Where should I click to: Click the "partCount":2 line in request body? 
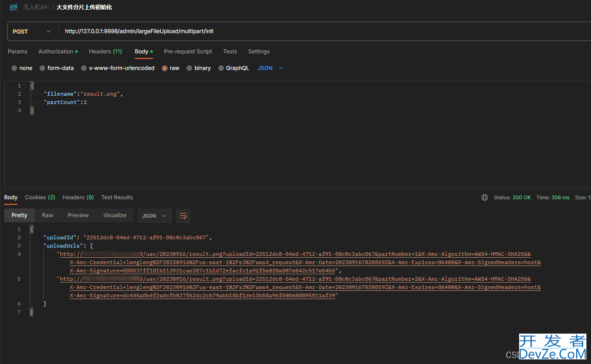[65, 102]
